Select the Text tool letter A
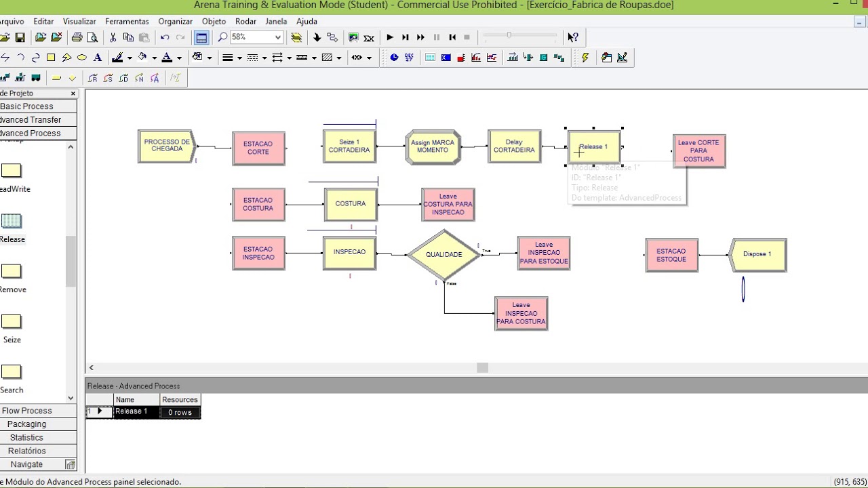This screenshot has height=488, width=868. (98, 58)
